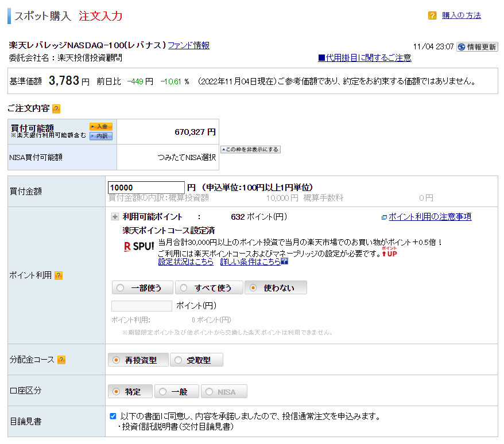Open 代用掛目に関するご注意 link
The image size is (504, 444).
click(365, 58)
